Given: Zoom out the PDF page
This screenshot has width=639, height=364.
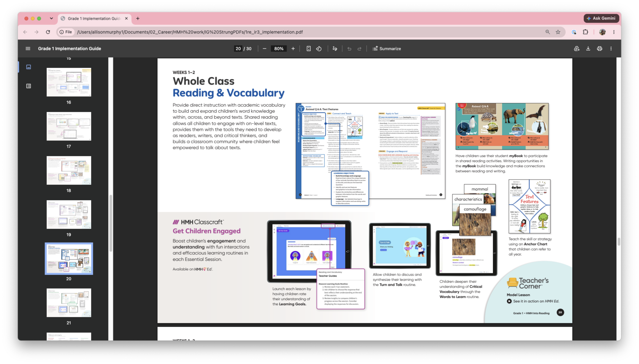Looking at the screenshot, I should (265, 49).
